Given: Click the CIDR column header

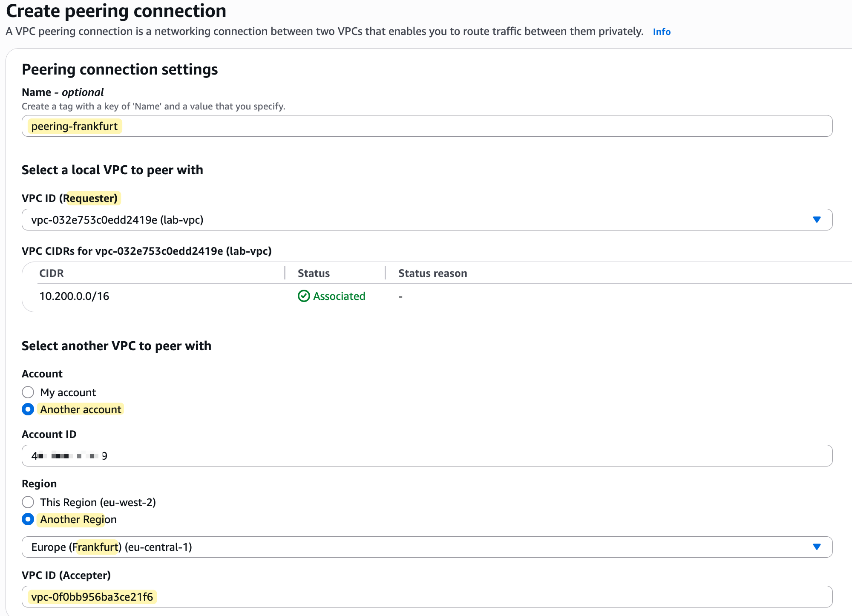Looking at the screenshot, I should pos(52,273).
